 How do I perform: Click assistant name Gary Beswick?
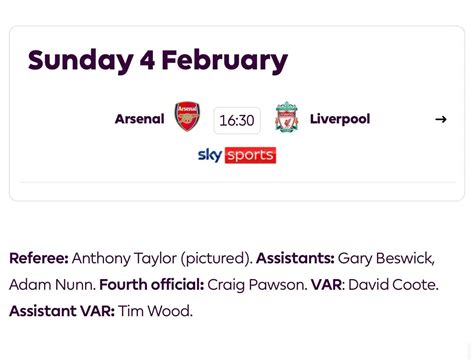[386, 258]
